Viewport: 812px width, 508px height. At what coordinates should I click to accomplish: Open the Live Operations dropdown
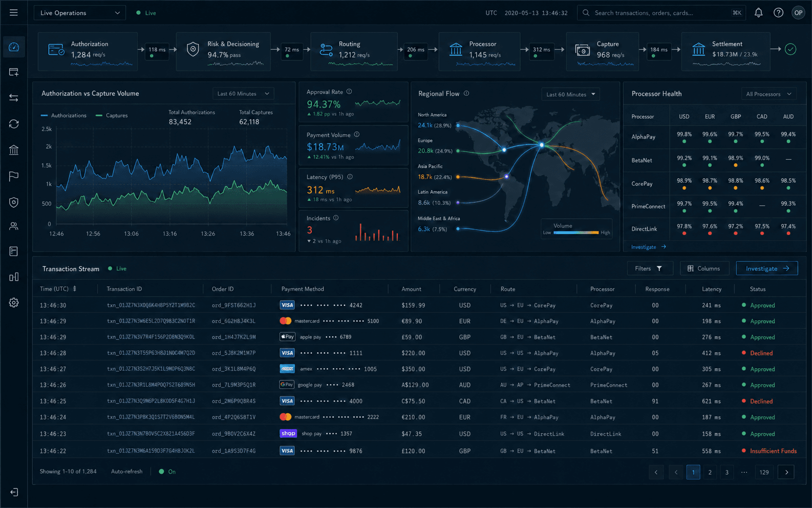80,13
